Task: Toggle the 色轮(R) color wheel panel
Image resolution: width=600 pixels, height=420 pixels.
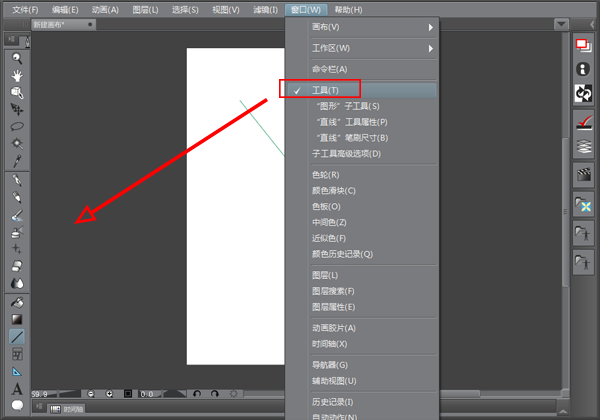Action: (x=327, y=175)
